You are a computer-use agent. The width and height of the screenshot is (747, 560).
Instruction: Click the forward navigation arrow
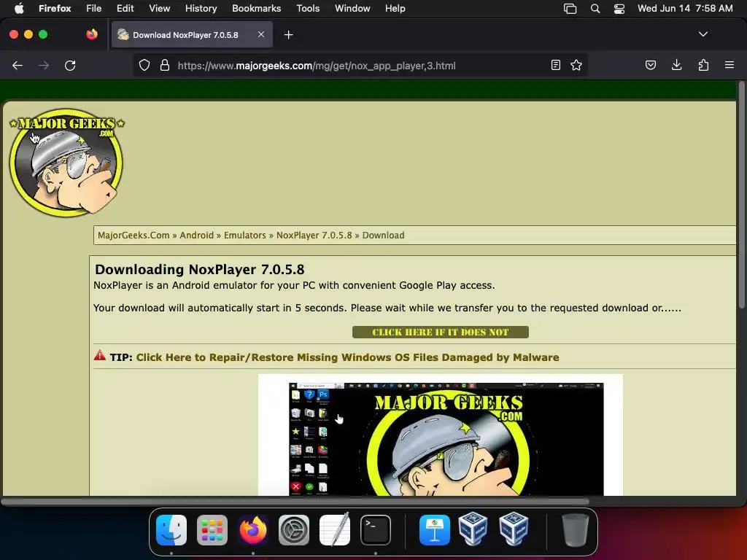(x=44, y=65)
